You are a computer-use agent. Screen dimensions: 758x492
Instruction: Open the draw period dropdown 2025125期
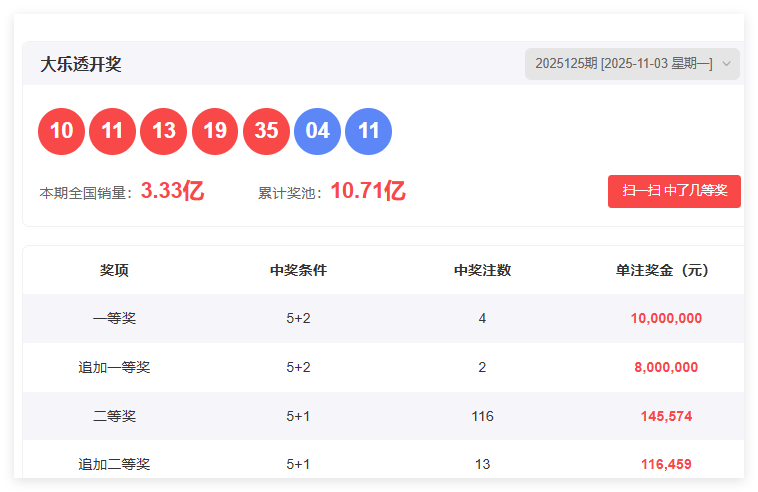coord(632,64)
